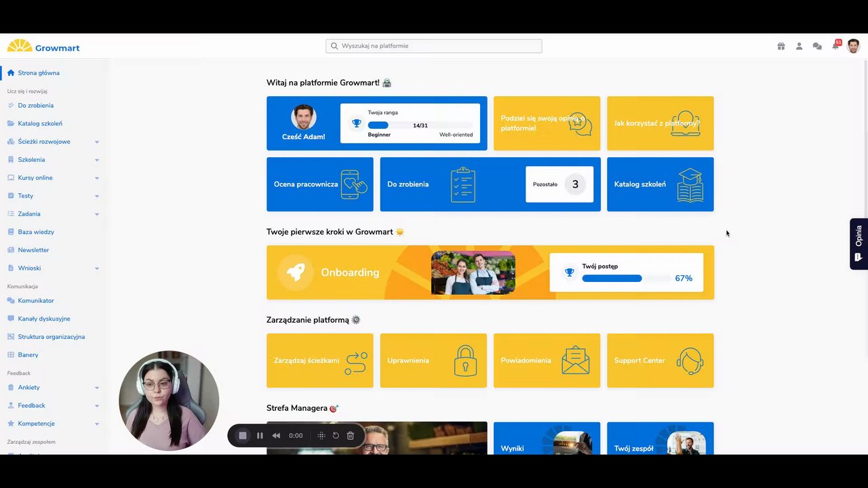This screenshot has width=868, height=488.
Task: Open the Twój zespół tile
Action: coord(660,438)
